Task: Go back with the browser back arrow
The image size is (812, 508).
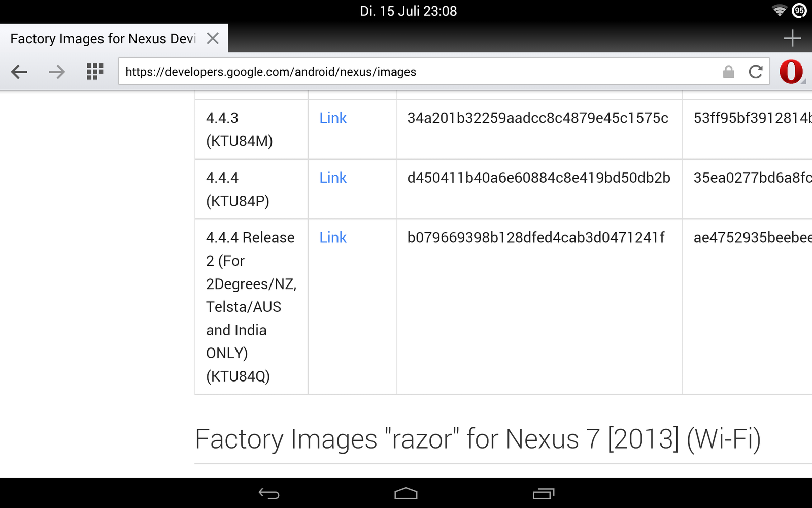Action: 19,72
